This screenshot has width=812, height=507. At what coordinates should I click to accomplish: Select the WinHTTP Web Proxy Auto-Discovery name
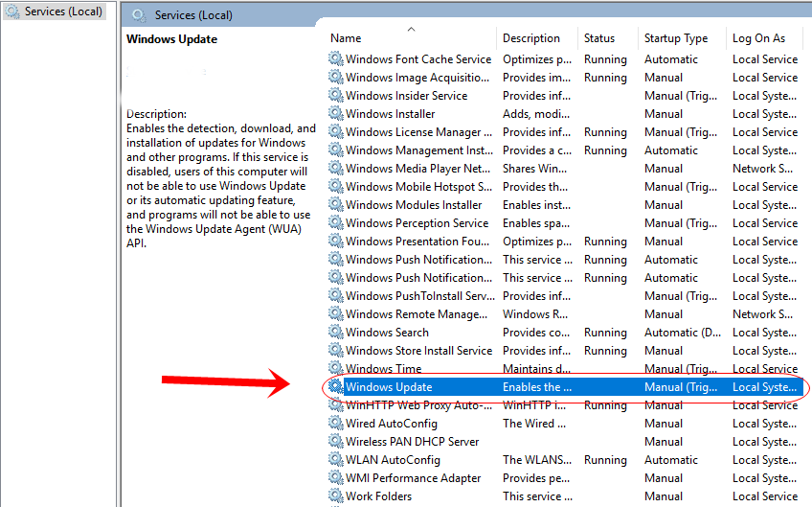coord(419,405)
